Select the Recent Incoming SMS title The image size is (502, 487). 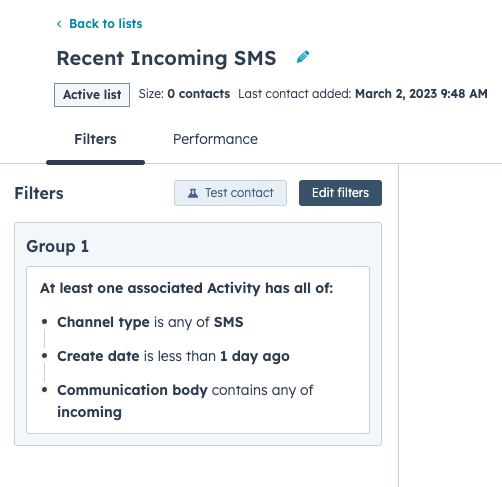166,58
